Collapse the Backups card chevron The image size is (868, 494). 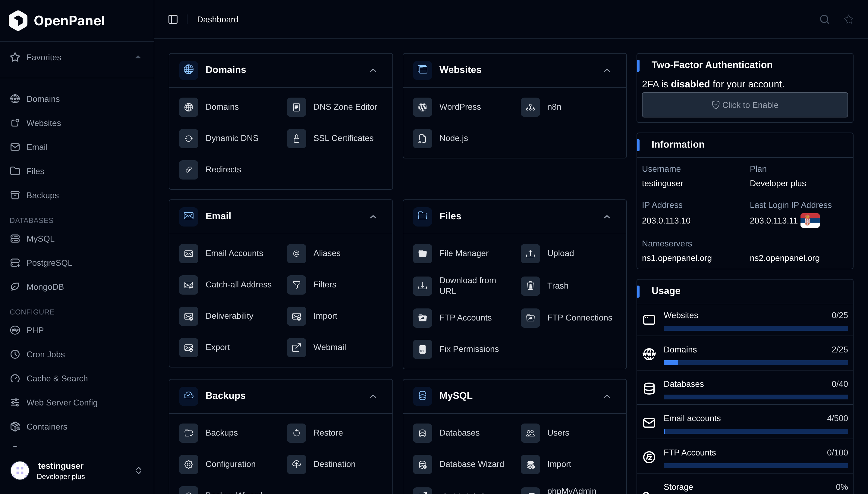click(373, 396)
